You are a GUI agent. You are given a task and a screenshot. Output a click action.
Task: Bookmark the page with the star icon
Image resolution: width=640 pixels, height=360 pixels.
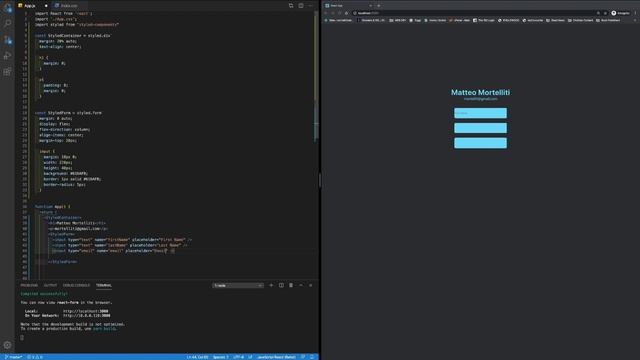coord(605,13)
